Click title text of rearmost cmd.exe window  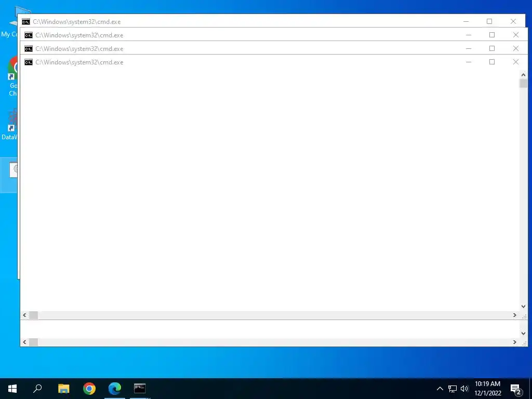(x=77, y=22)
